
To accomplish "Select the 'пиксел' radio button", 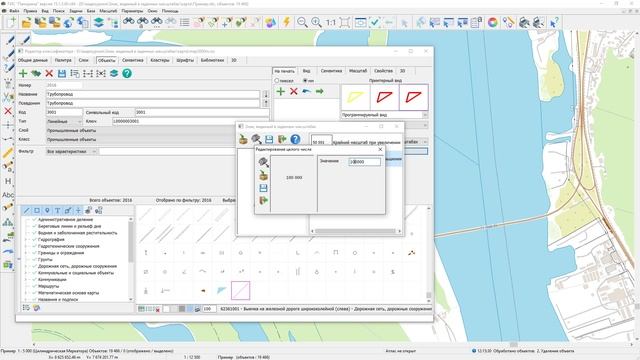I will (277, 81).
